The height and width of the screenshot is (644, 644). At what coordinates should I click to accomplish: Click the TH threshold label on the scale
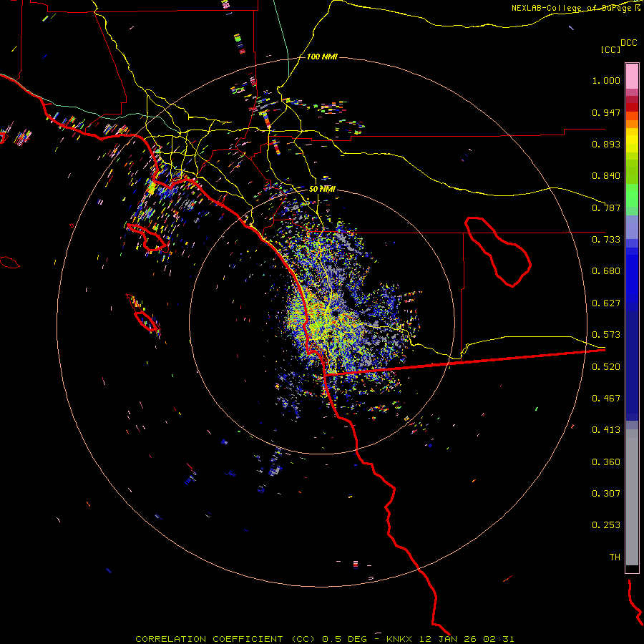(x=615, y=557)
